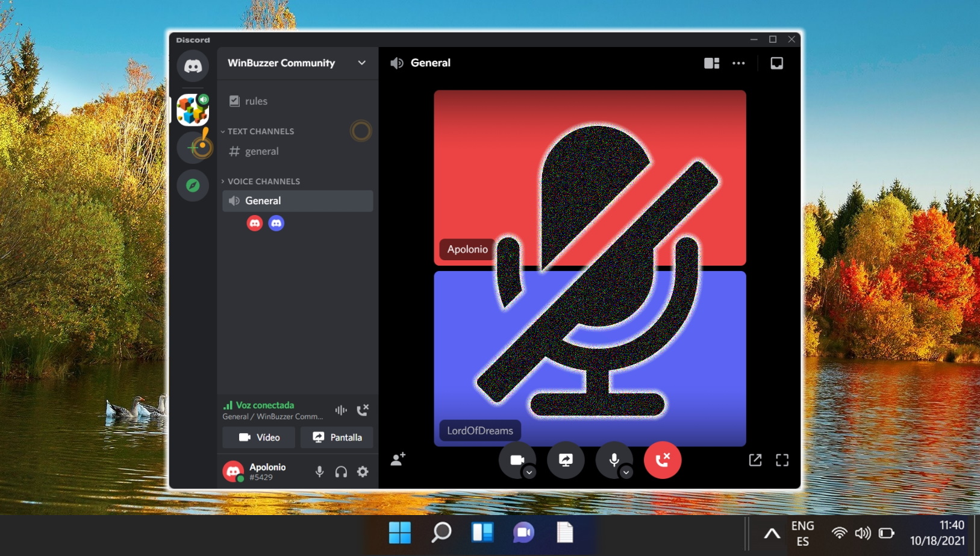Click the blue LordOfDreams avatar under General
This screenshot has height=556, width=980.
(276, 223)
